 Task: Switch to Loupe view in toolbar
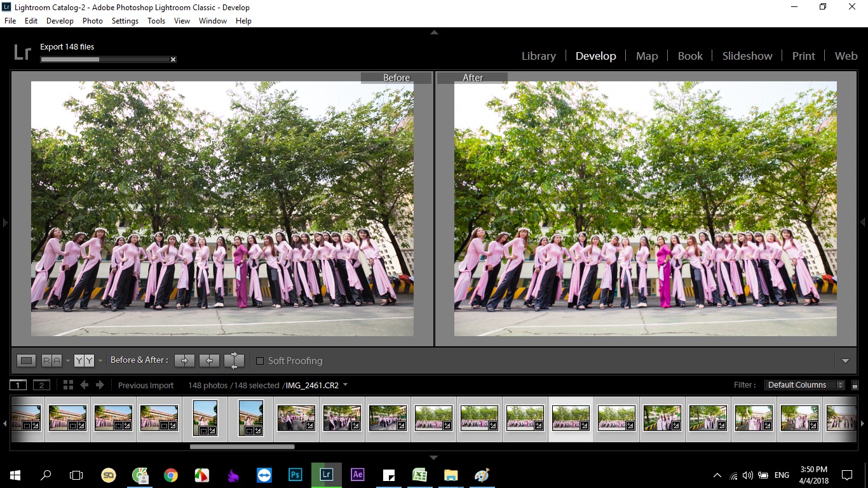[26, 360]
